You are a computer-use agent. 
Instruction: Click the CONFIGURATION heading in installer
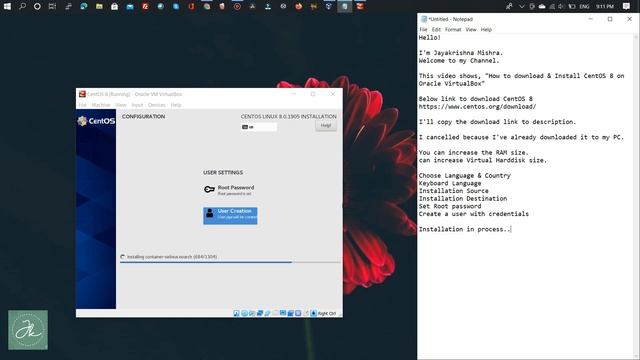coord(143,116)
